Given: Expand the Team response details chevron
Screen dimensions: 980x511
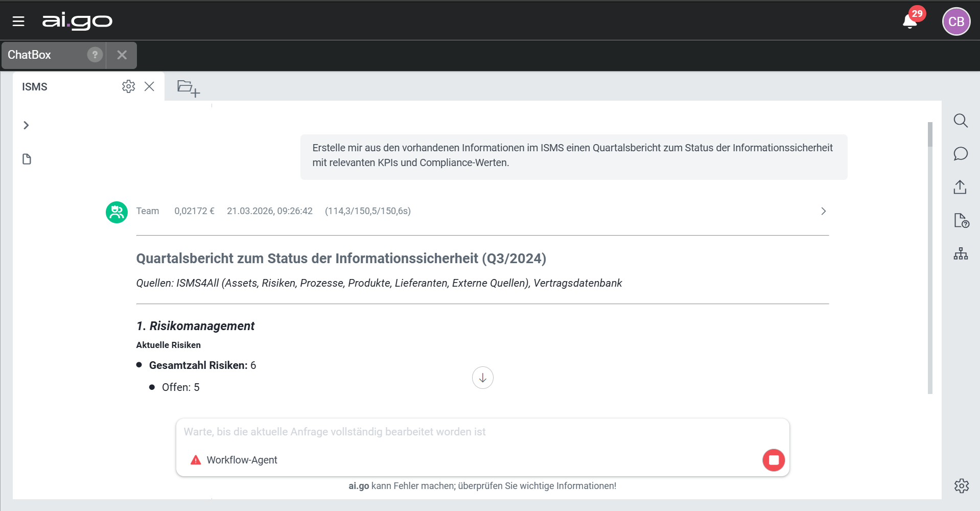Looking at the screenshot, I should pyautogui.click(x=823, y=211).
